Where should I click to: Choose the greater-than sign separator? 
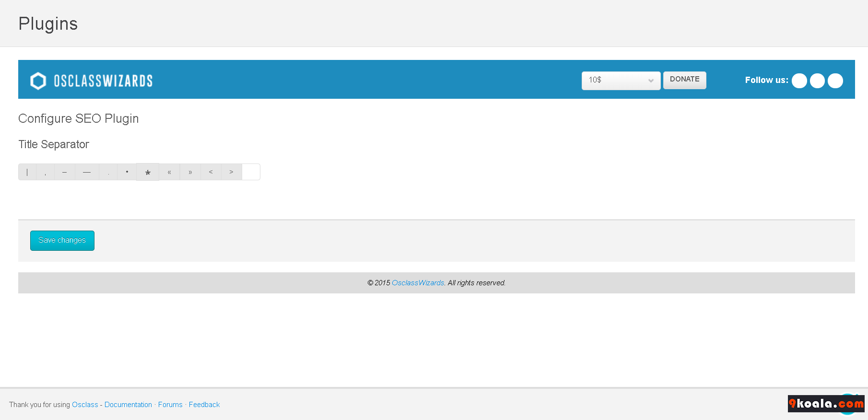pyautogui.click(x=232, y=172)
